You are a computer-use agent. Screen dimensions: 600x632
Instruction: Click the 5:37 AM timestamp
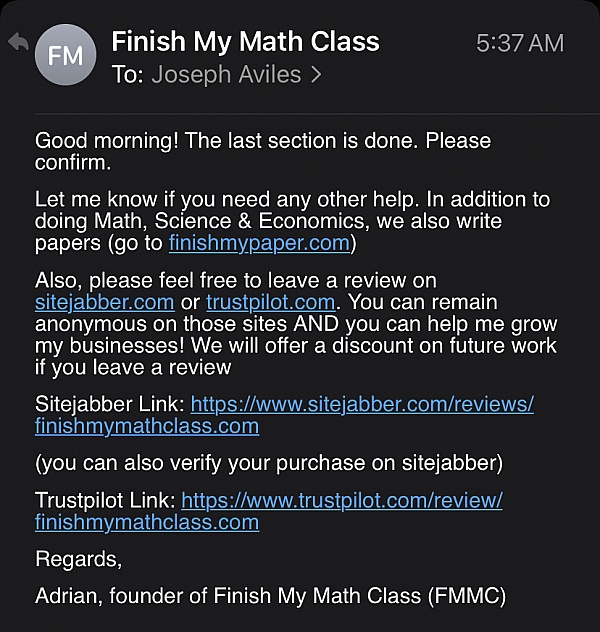[x=519, y=43]
